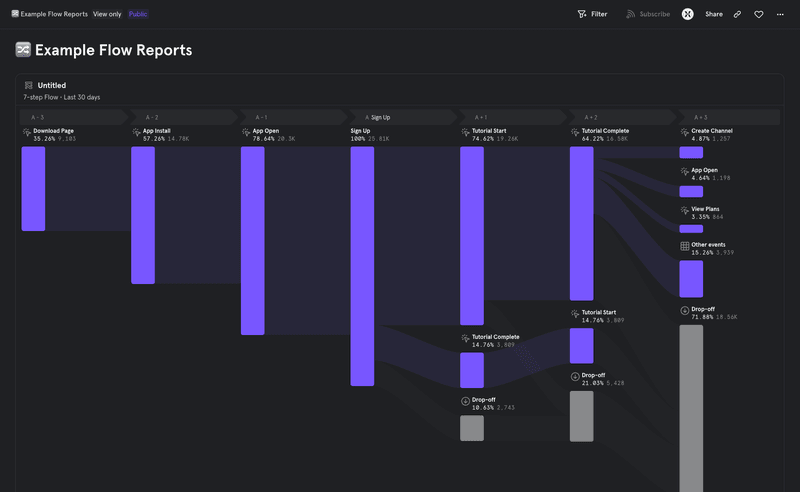
Task: Click the Share button
Action: point(714,14)
